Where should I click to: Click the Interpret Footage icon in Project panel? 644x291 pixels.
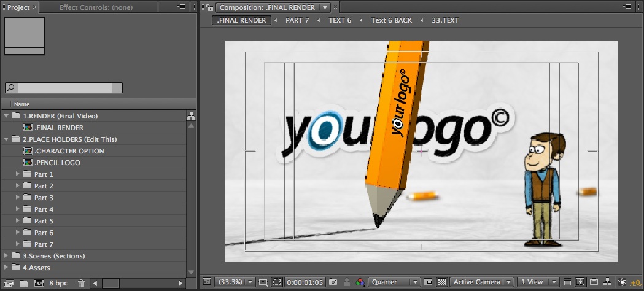(x=9, y=283)
